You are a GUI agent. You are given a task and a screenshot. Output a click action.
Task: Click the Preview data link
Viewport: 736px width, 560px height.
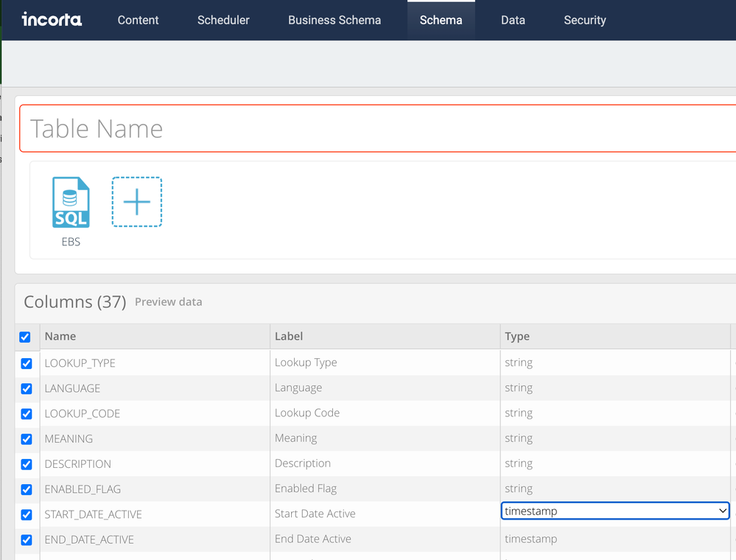(x=168, y=302)
